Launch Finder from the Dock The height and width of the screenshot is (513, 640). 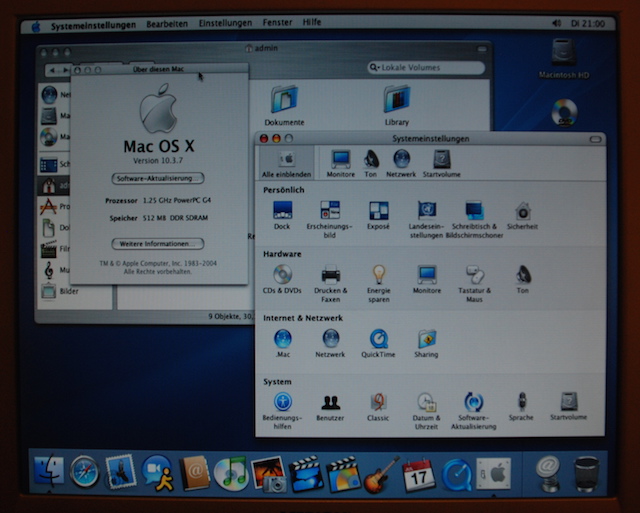pyautogui.click(x=49, y=471)
